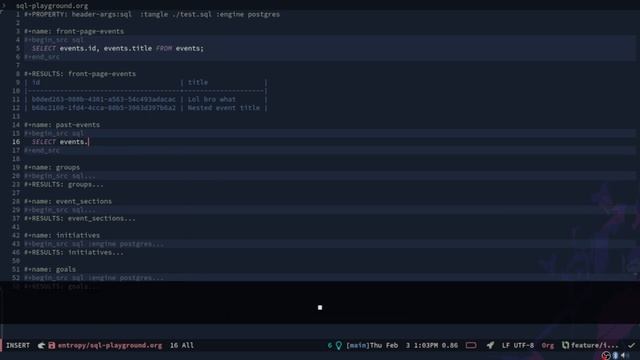
Task: Click the hand icon beside the buffer name
Action: click(42, 345)
